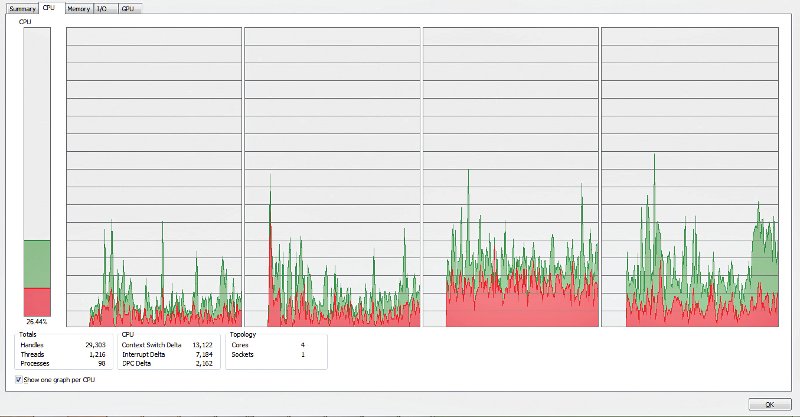
Task: Click the Sockets count in Topology
Action: click(303, 354)
